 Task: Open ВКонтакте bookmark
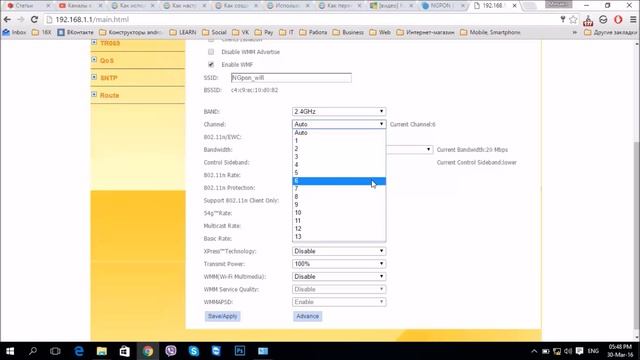click(76, 32)
